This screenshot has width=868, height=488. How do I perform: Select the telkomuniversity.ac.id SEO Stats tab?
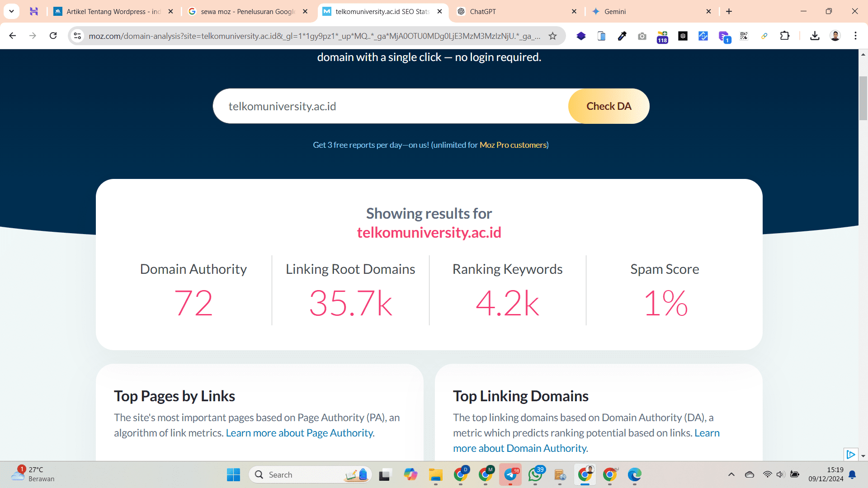[382, 11]
